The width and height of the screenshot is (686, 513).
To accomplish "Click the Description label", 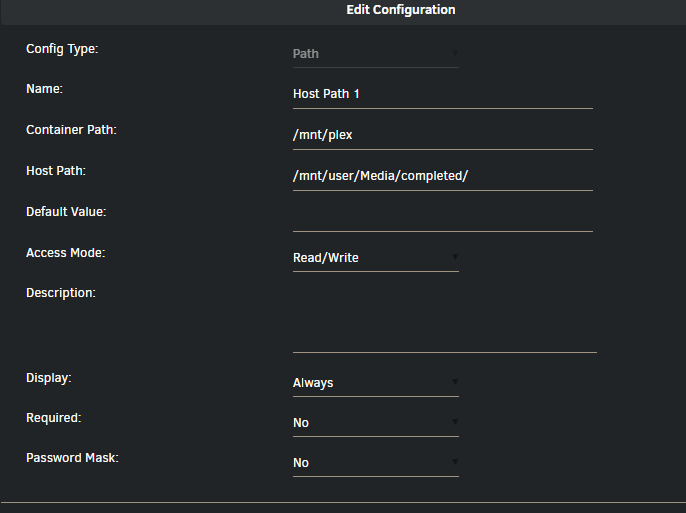I will coord(61,293).
